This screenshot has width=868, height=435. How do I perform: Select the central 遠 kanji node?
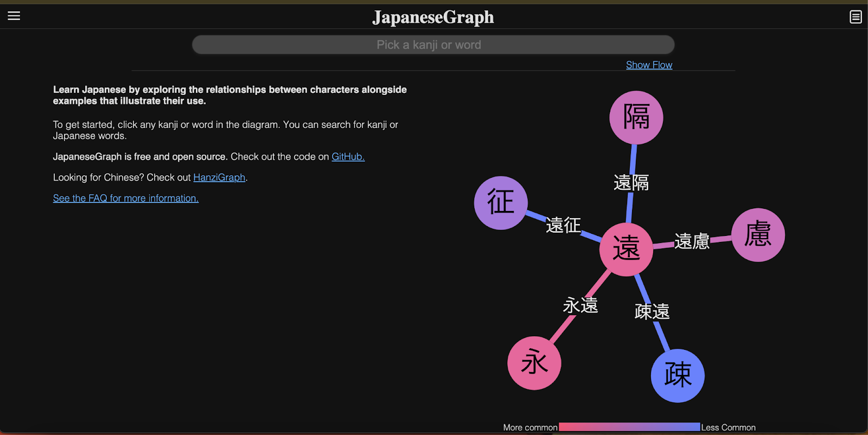click(x=626, y=249)
